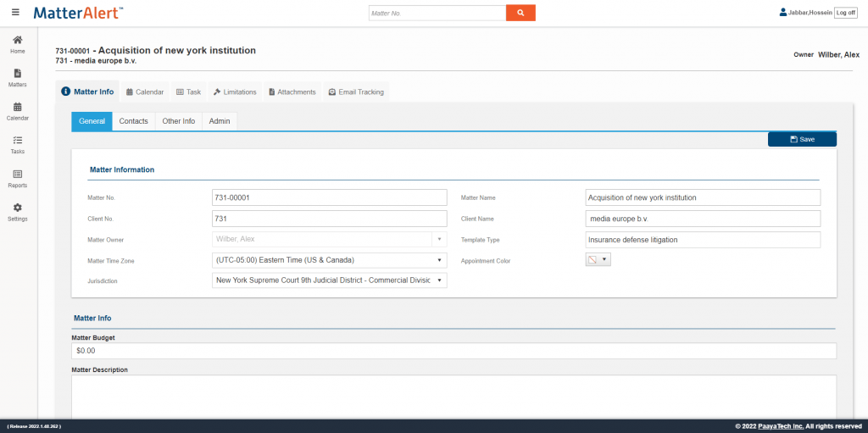Open the PaayaTech Inc. footer link

782,426
